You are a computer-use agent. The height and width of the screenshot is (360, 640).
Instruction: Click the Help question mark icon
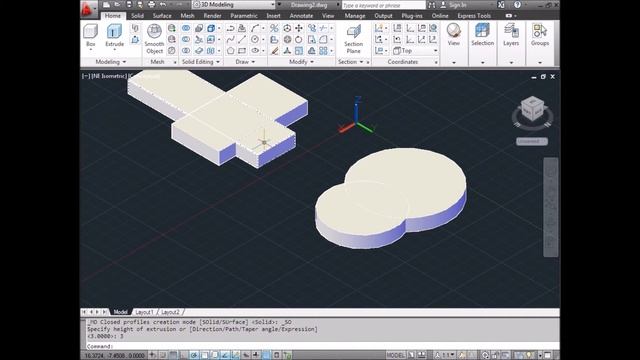click(517, 4)
